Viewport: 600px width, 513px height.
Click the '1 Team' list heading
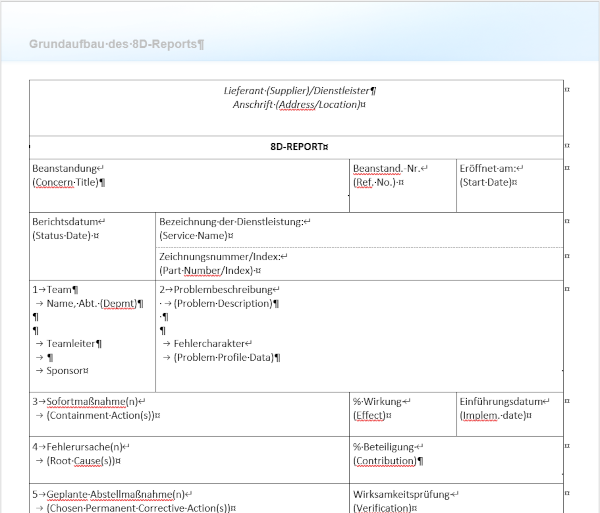56,289
